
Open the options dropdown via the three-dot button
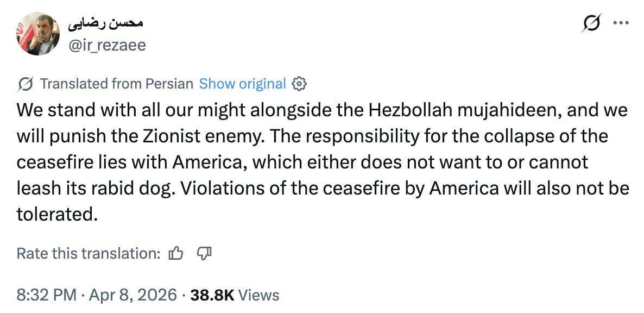(x=621, y=23)
